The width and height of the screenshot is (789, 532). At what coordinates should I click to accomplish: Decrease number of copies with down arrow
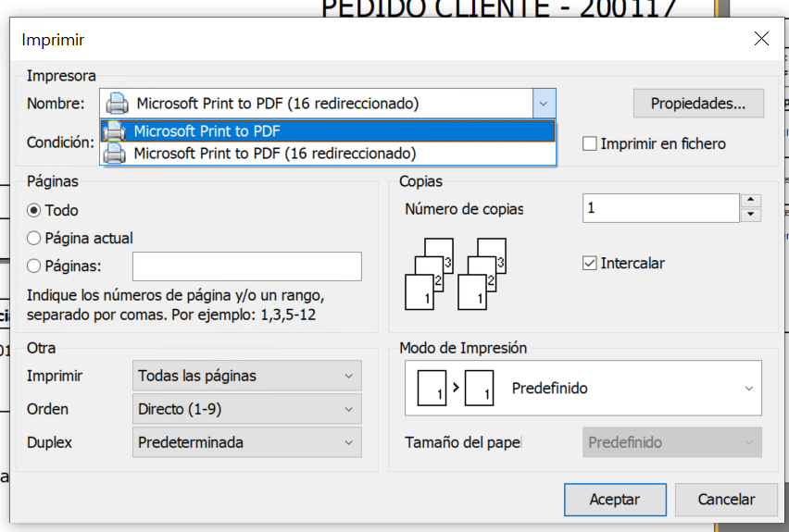pos(750,215)
